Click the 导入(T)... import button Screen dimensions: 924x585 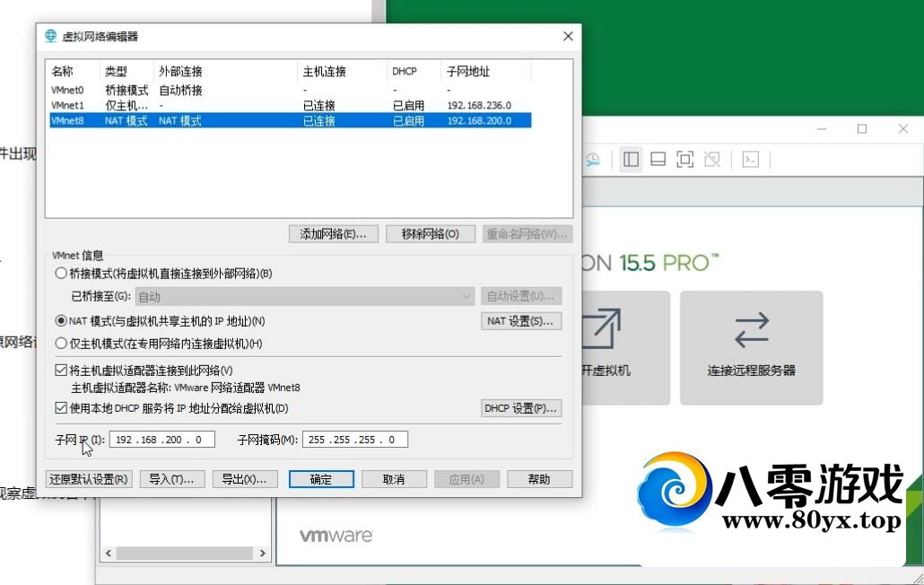click(x=172, y=479)
